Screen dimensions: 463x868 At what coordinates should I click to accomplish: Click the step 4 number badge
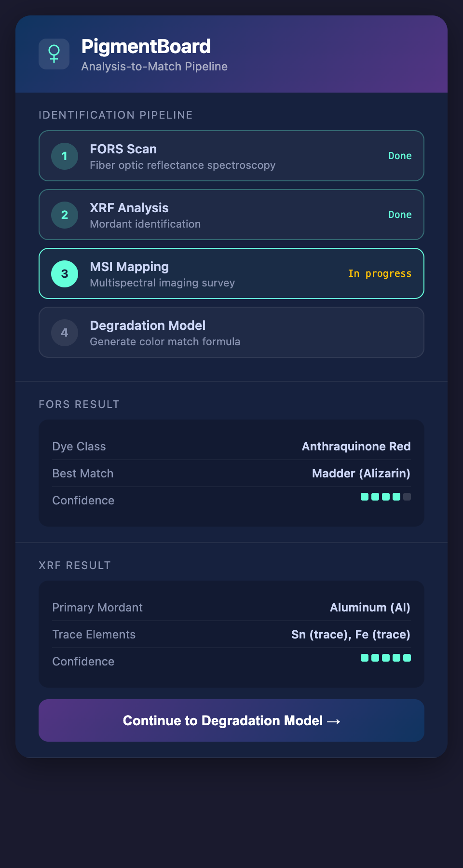point(65,333)
